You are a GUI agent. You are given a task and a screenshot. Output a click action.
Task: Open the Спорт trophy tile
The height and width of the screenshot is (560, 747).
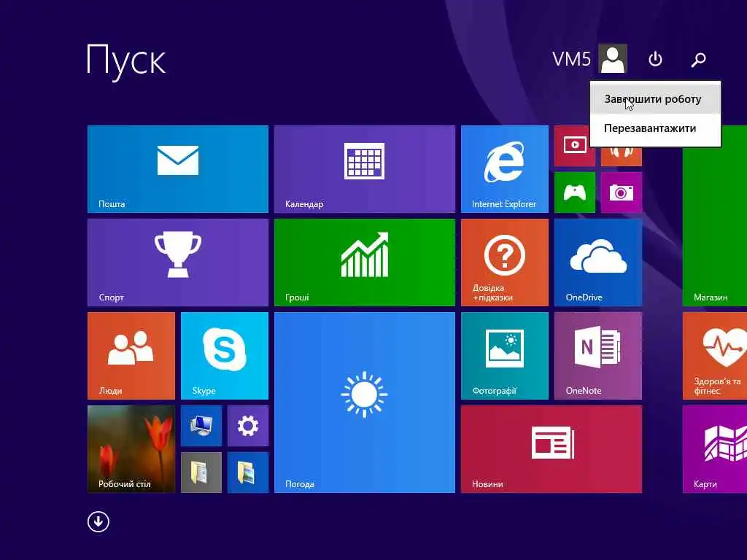[178, 262]
